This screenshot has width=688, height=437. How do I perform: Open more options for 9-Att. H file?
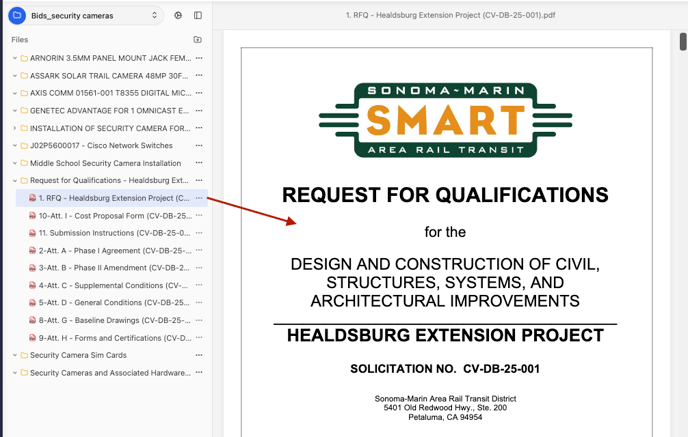(x=199, y=337)
